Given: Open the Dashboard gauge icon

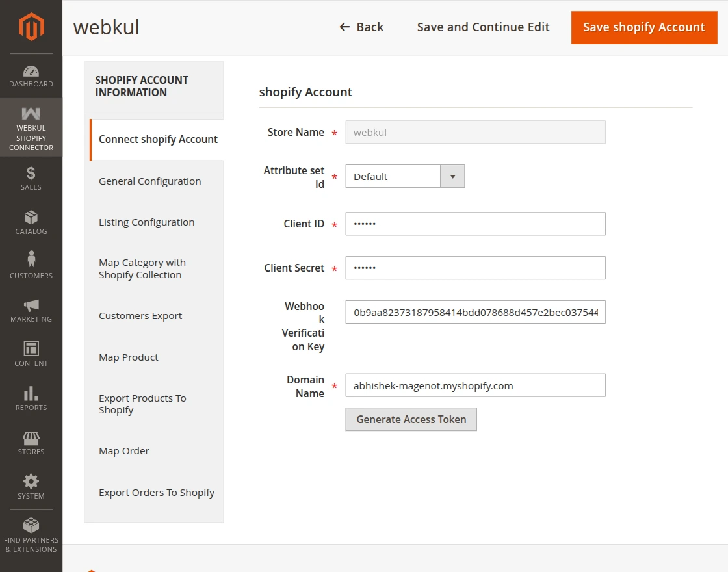Looking at the screenshot, I should point(31,71).
